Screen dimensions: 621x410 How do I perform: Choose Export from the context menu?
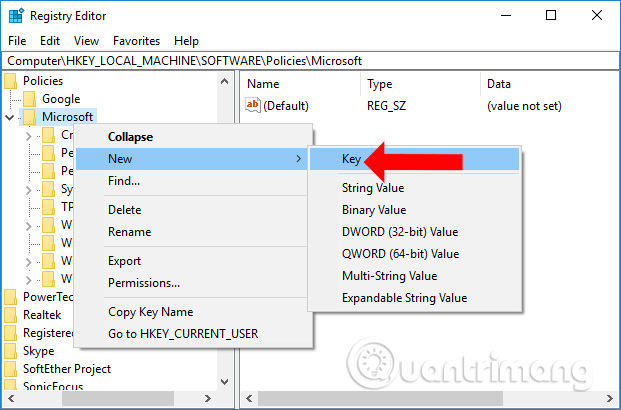[192, 261]
